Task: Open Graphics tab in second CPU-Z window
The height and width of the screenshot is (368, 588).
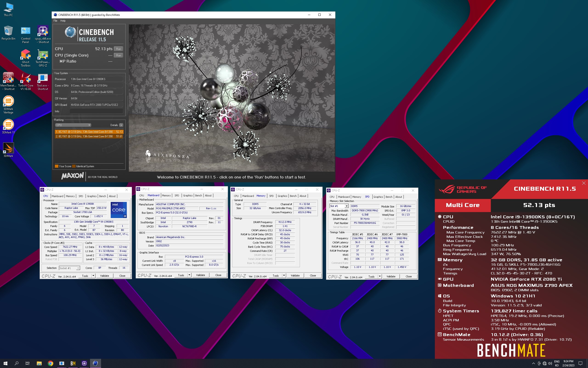Action: [x=188, y=195]
